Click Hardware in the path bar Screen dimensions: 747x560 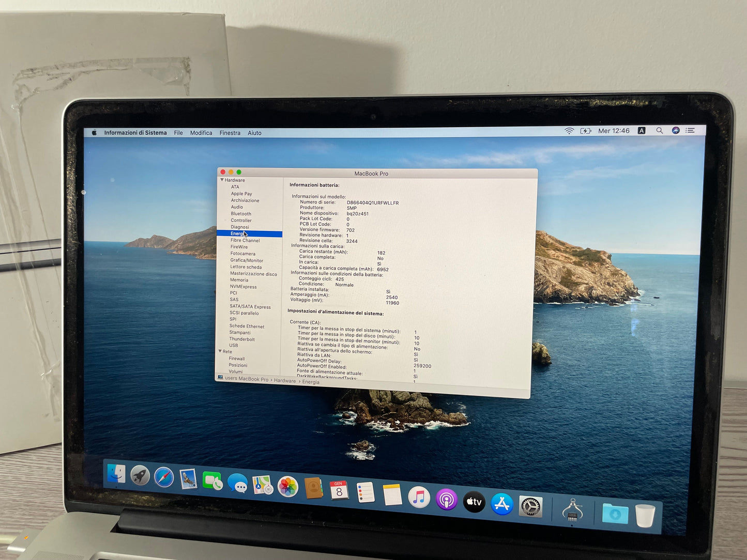285,381
